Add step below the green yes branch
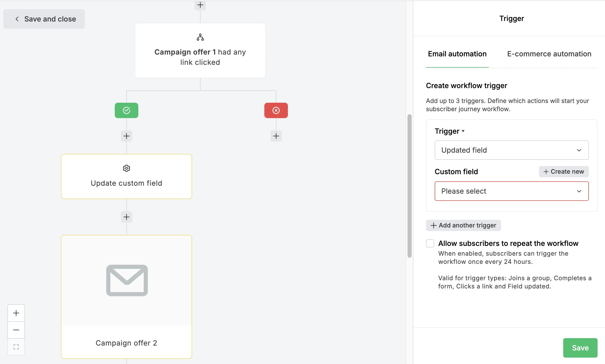605x364 pixels. pos(127,136)
